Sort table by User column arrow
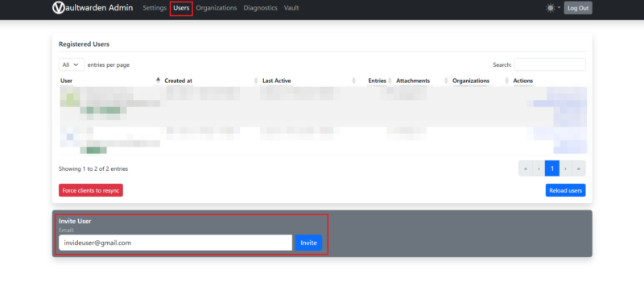644x291 pixels. (x=158, y=81)
